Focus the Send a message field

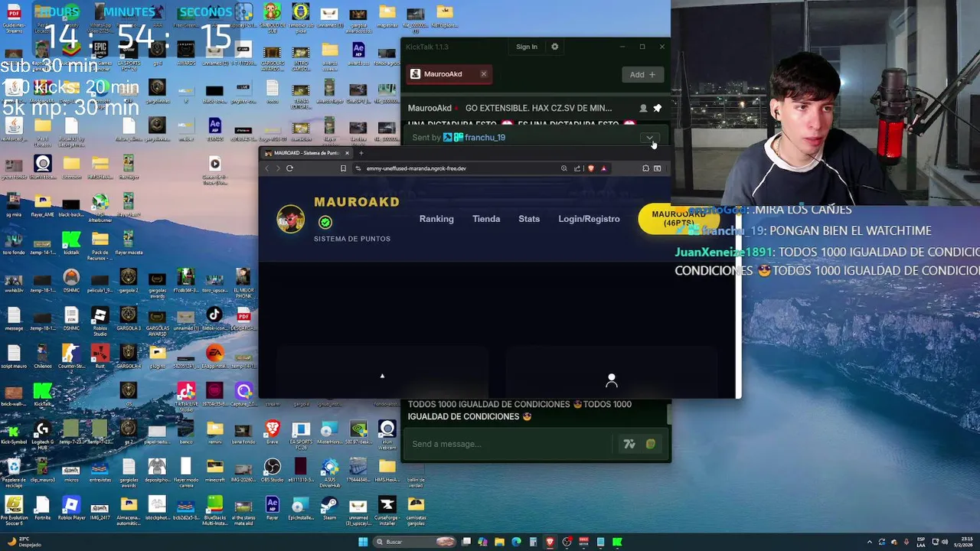[x=511, y=444]
